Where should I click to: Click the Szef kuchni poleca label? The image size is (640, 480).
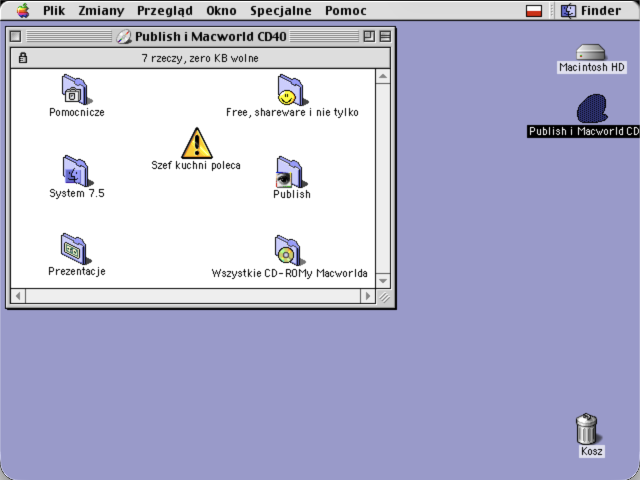tap(196, 165)
